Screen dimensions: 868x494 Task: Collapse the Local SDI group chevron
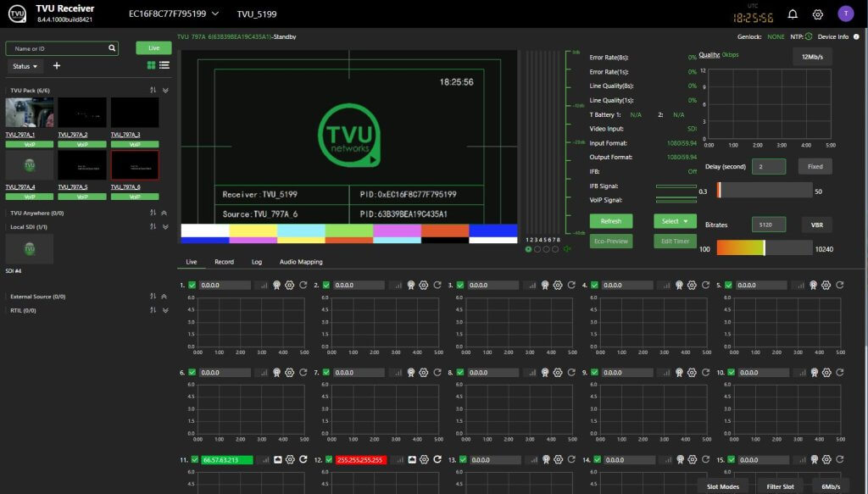[x=165, y=227]
